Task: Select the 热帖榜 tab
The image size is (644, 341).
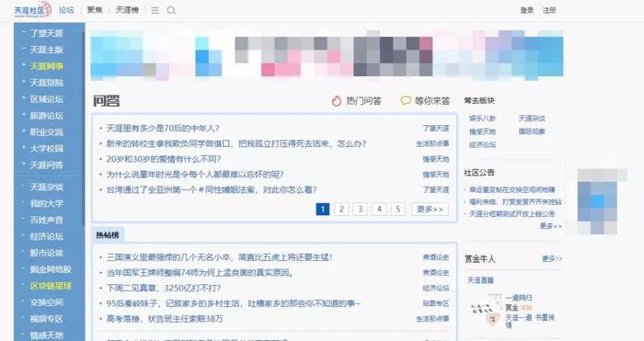Action: tap(108, 235)
